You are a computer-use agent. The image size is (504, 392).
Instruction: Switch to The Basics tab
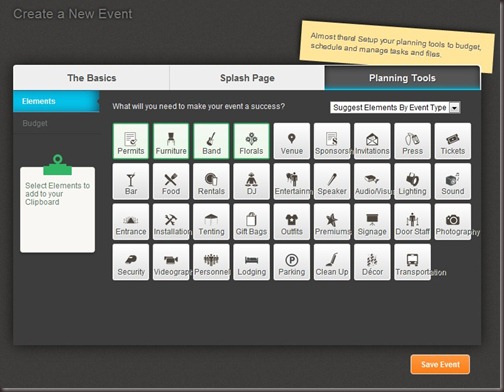92,78
